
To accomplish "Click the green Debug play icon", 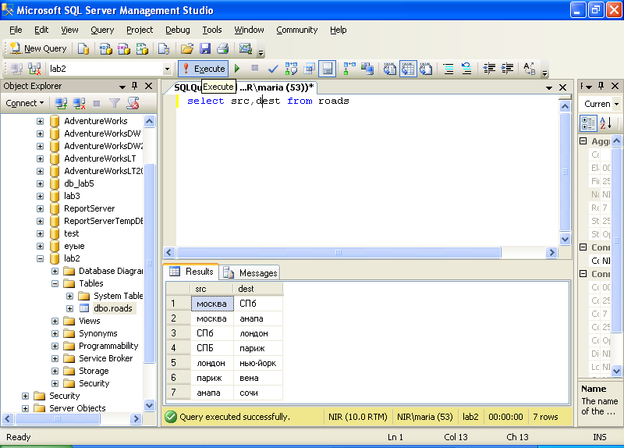I will 237,69.
